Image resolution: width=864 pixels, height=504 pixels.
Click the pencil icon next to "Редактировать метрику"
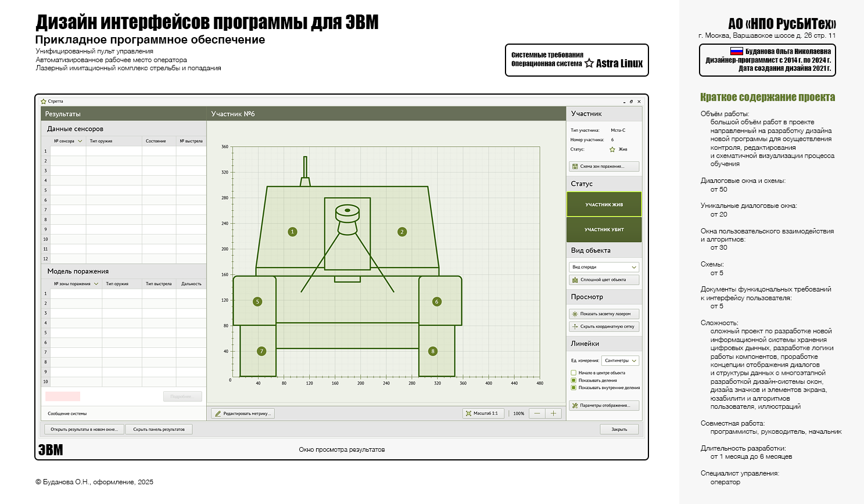pyautogui.click(x=217, y=413)
